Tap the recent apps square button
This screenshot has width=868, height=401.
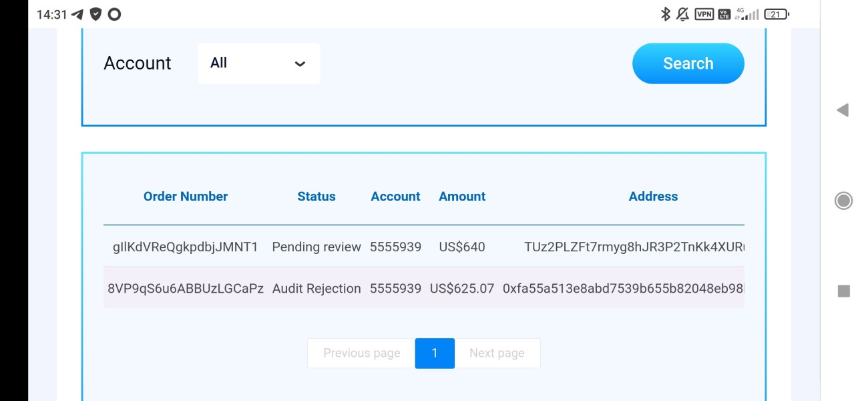click(x=844, y=291)
